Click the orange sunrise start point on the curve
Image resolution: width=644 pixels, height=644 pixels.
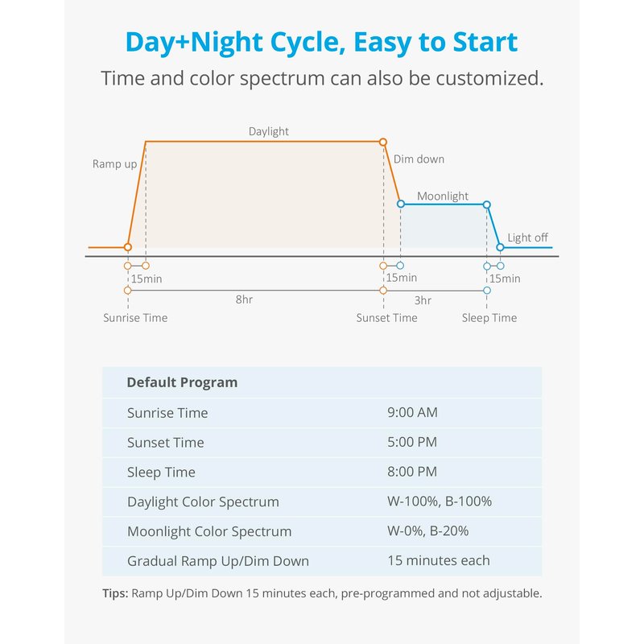(x=127, y=247)
